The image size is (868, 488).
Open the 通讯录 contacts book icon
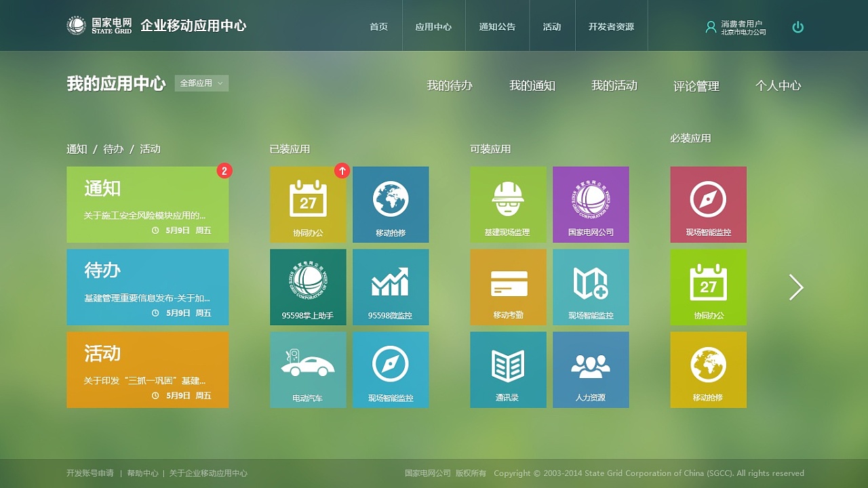pyautogui.click(x=508, y=369)
